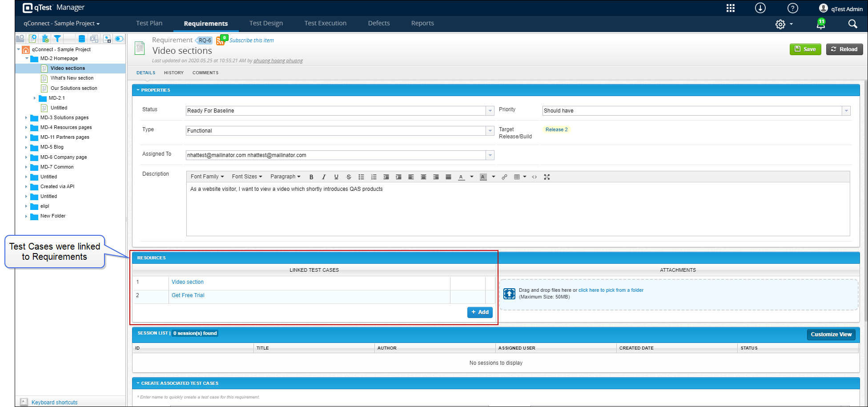Pick the text color swatch in editor
868x407 pixels.
[461, 177]
